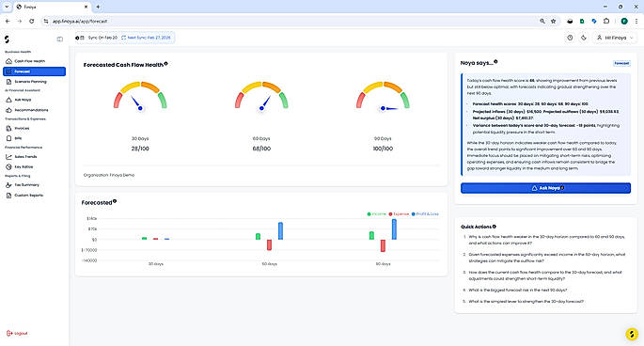
Task: Toggle the Expense series in chart legend
Action: click(x=399, y=214)
